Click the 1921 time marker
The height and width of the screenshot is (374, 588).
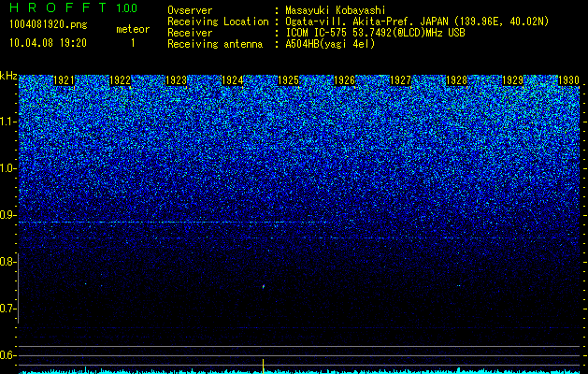click(x=65, y=80)
